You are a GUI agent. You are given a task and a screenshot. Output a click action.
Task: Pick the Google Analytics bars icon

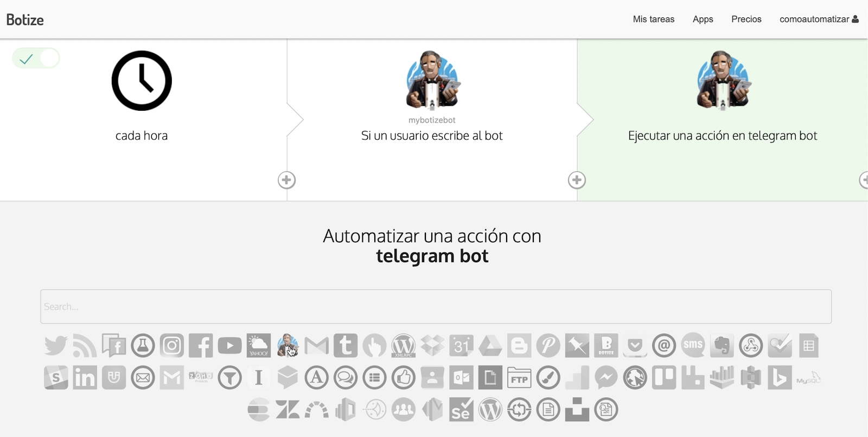[577, 378]
